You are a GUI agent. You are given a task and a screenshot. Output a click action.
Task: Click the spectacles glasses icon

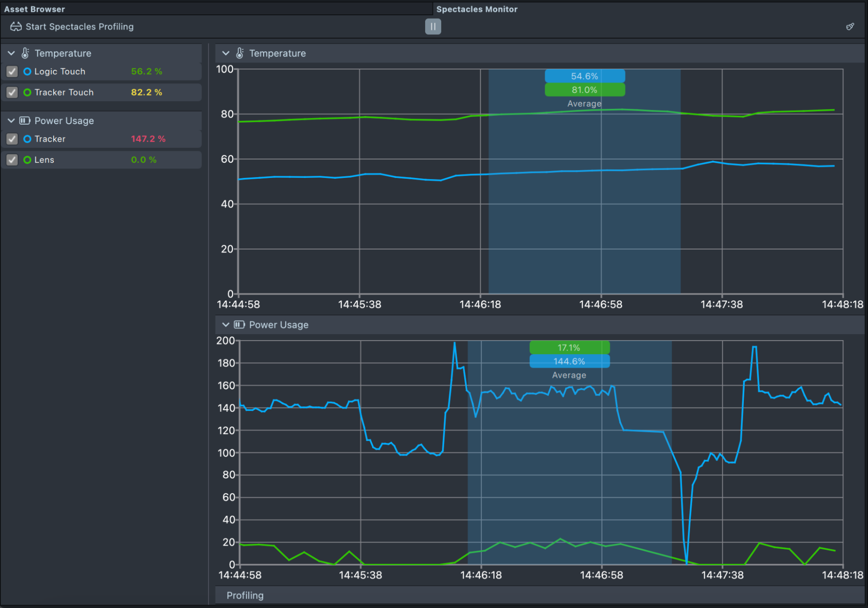tap(16, 26)
